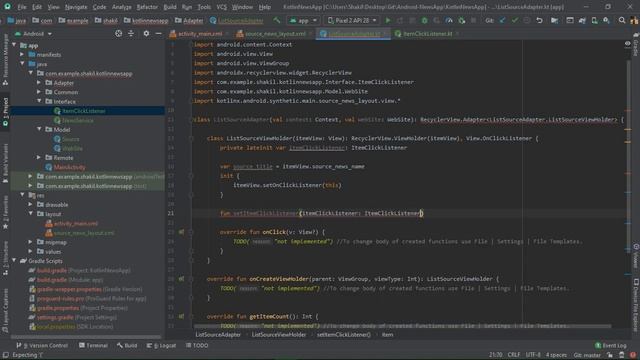Viewport: 640px width, 360px height.
Task: Switch to source_news_layout.xml editor tab
Action: coord(274,34)
